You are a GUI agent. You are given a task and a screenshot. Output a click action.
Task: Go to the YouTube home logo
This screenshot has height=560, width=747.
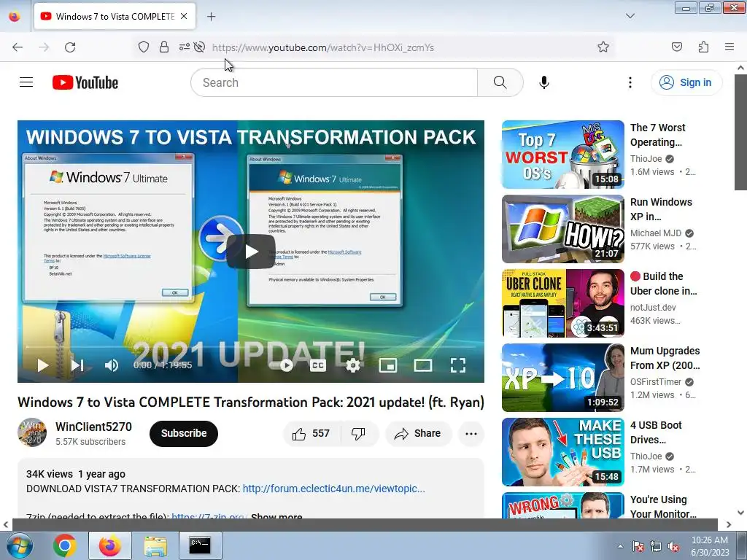click(85, 82)
